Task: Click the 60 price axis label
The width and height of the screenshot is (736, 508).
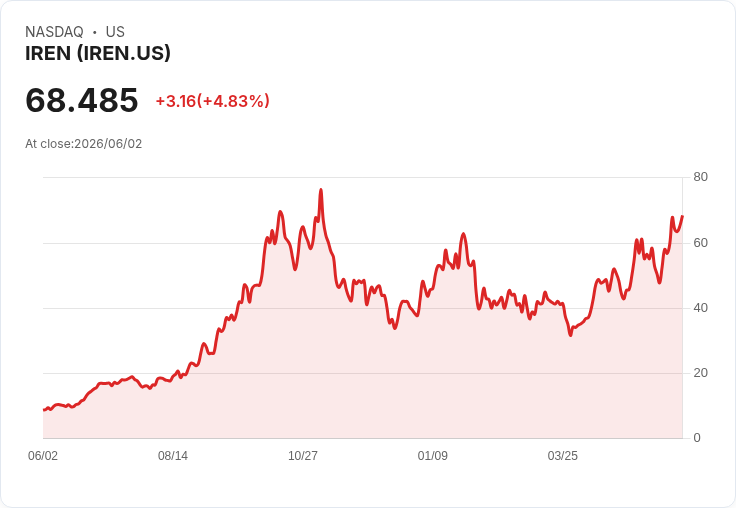Action: 700,243
